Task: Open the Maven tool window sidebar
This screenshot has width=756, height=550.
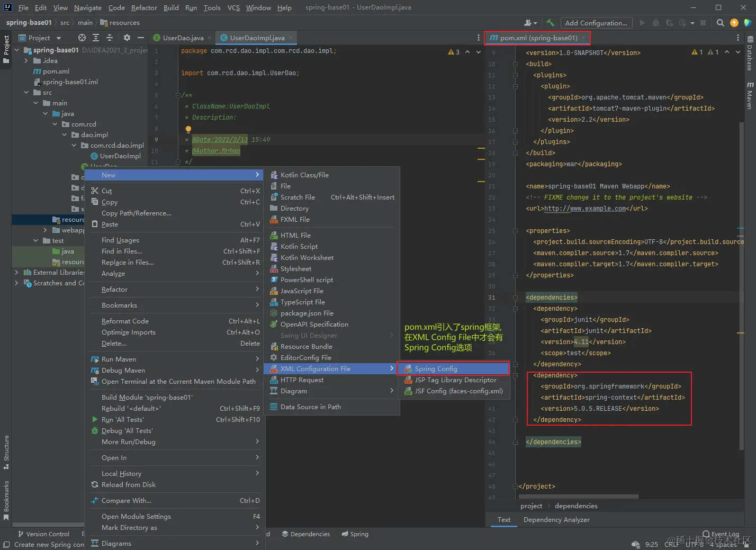Action: tap(750, 95)
